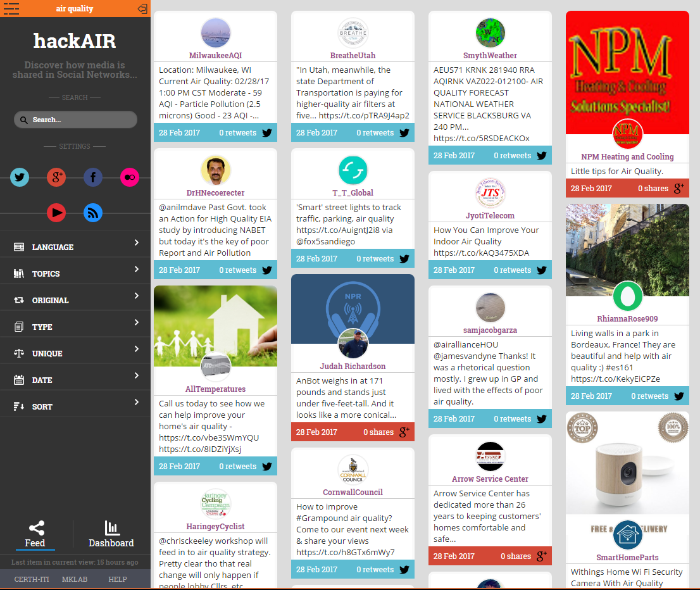
Task: Open the house image on AllTemperatures card
Action: coord(215,326)
